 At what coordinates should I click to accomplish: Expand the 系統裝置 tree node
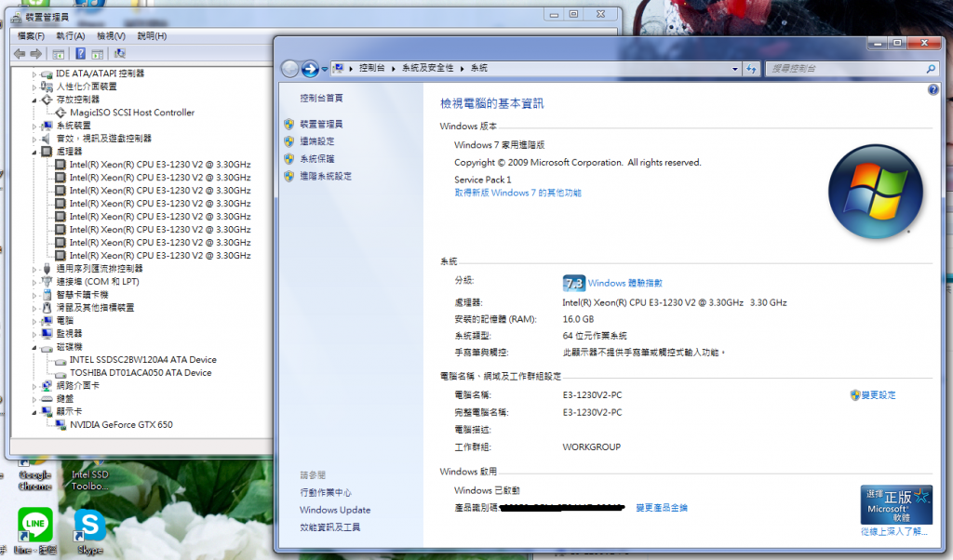pyautogui.click(x=34, y=126)
